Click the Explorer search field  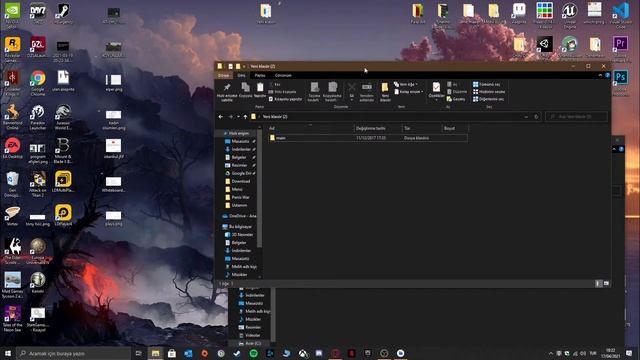click(576, 117)
